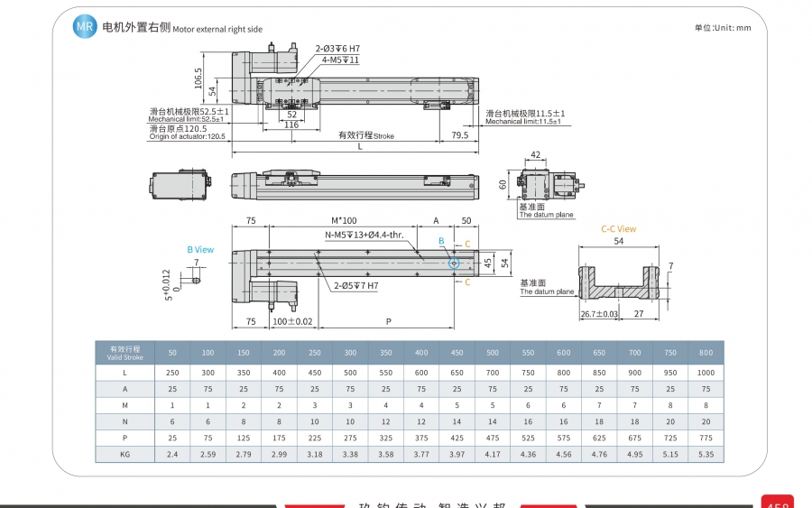
Task: Click the "有效行程 Valid Stroke" table header
Action: click(125, 353)
